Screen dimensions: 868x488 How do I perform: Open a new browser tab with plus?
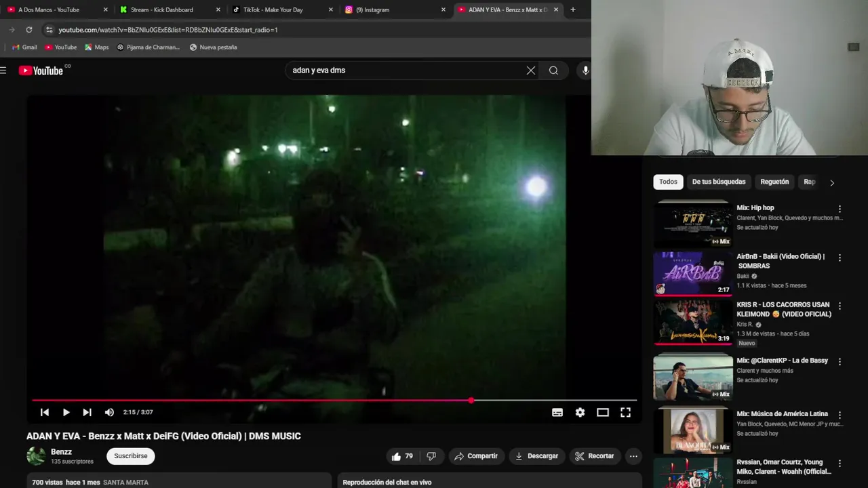573,9
